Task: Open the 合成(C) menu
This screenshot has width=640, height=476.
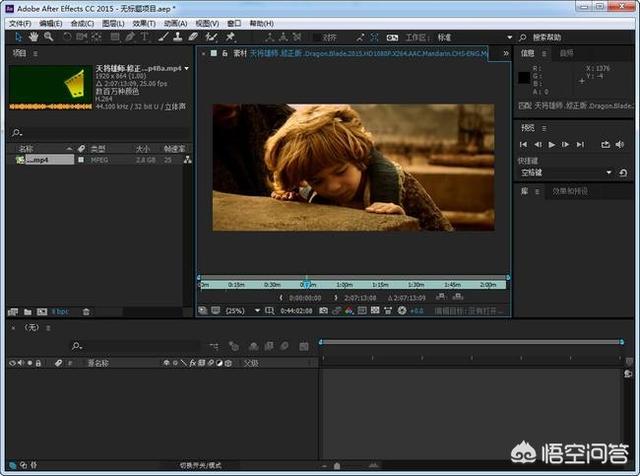Action: [x=82, y=23]
